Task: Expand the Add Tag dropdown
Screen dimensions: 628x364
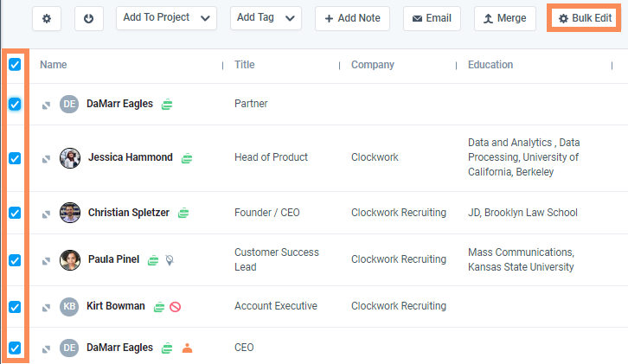Action: click(266, 18)
